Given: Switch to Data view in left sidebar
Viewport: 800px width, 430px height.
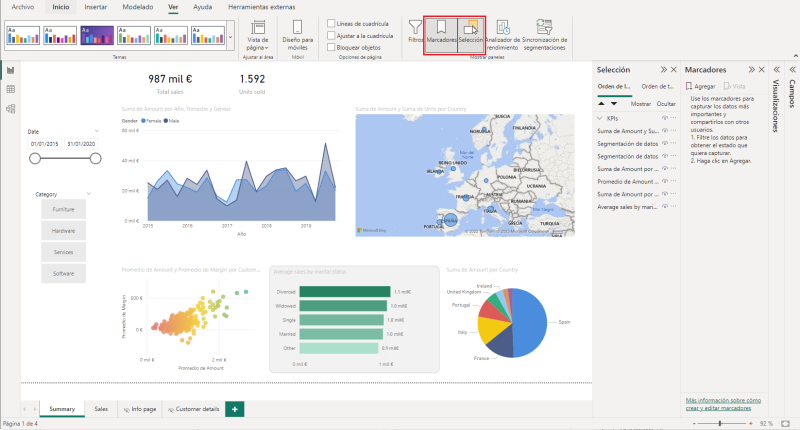Looking at the screenshot, I should 10,89.
